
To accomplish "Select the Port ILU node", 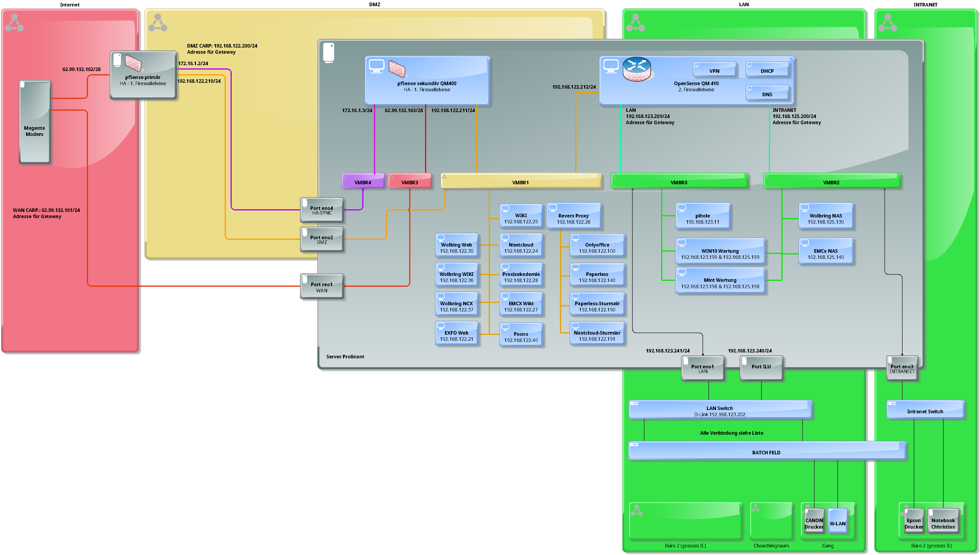I will 761,369.
